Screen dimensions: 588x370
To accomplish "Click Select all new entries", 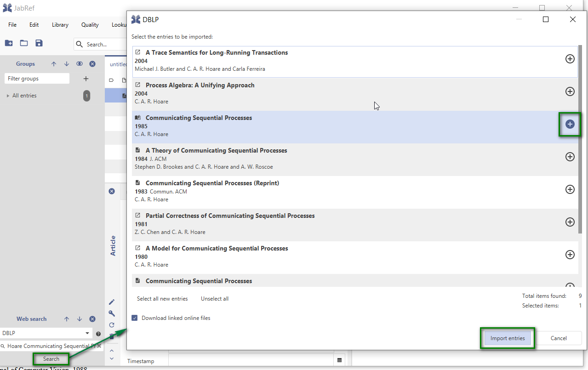I will pyautogui.click(x=162, y=299).
